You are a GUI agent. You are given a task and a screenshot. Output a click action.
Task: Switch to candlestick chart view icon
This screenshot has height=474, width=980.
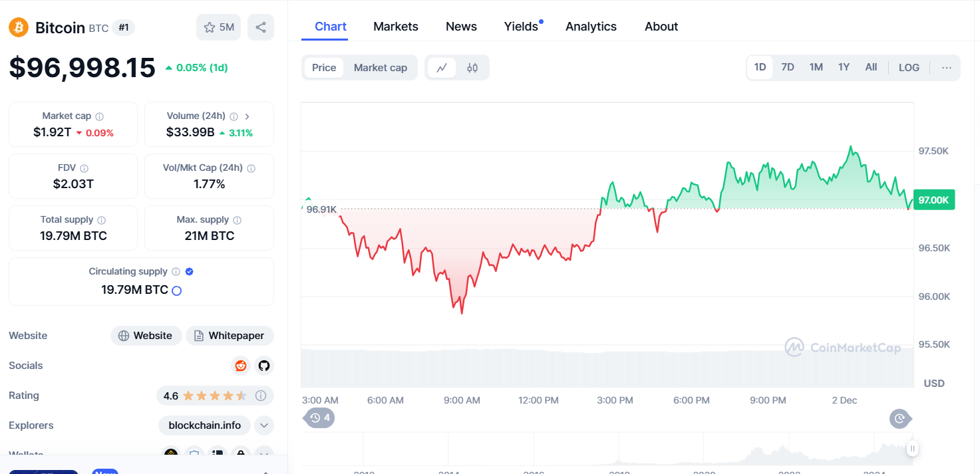tap(472, 68)
